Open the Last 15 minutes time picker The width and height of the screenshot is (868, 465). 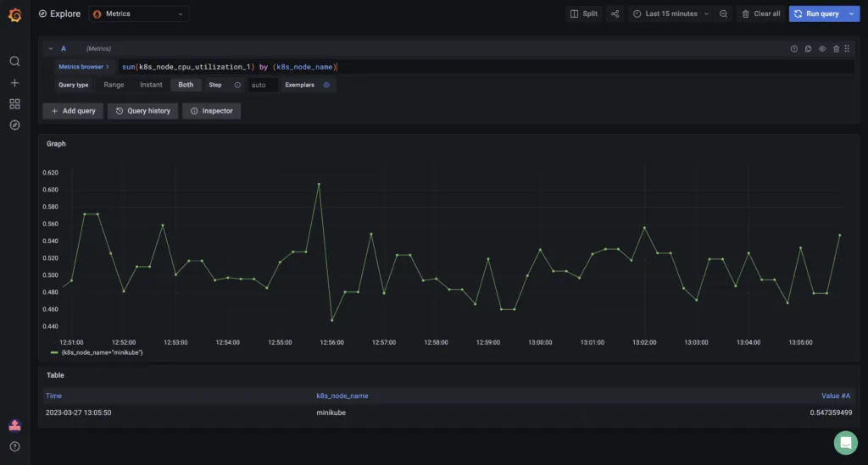coord(670,14)
